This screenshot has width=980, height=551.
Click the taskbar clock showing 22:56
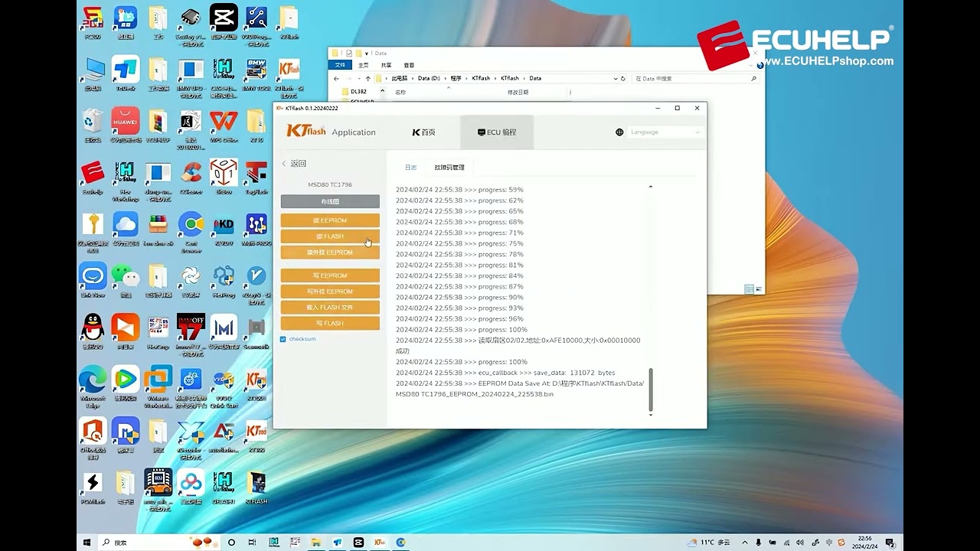(864, 543)
